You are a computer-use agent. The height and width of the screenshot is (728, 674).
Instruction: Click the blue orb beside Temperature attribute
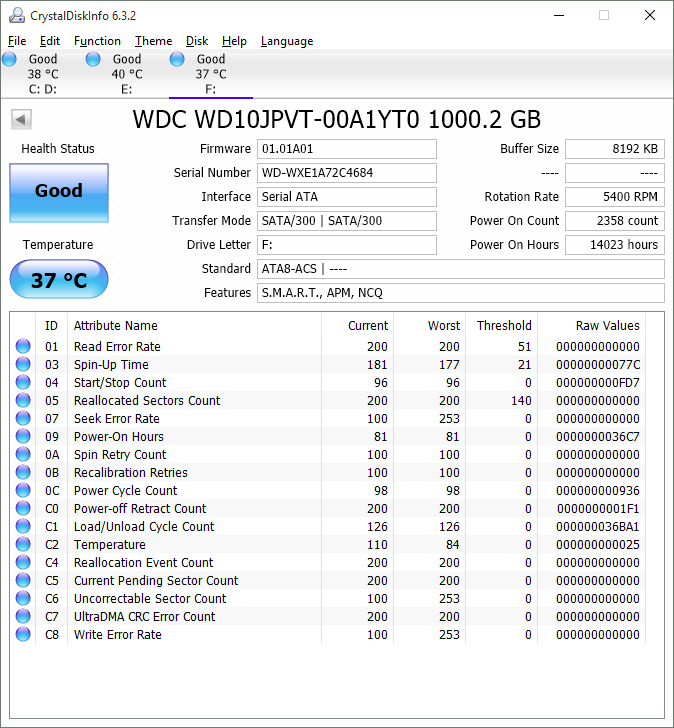click(23, 544)
